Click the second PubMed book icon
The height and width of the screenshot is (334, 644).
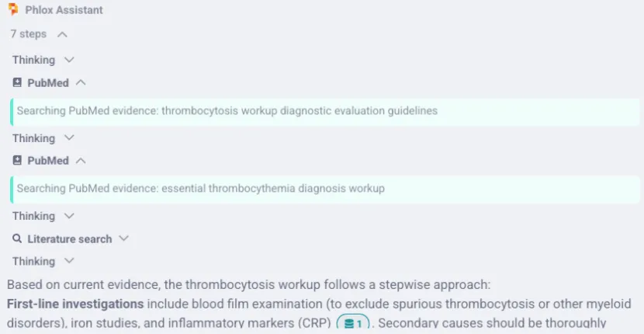(17, 161)
